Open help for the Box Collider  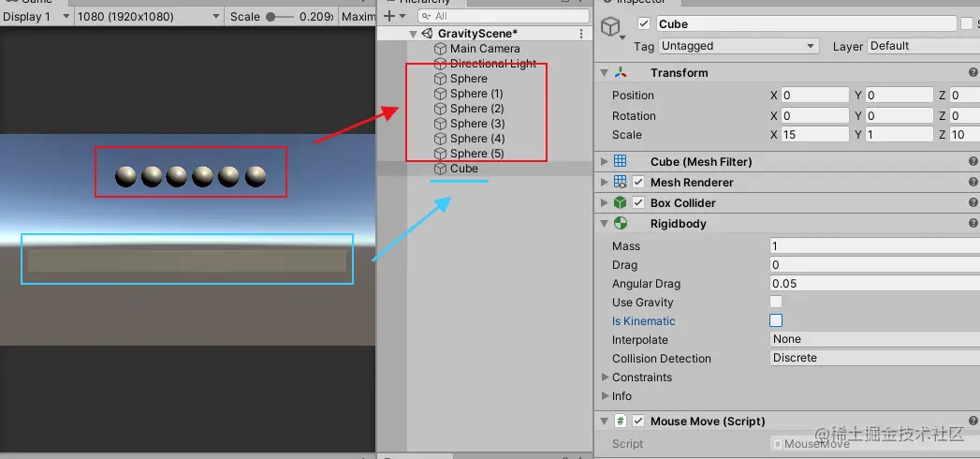[973, 202]
